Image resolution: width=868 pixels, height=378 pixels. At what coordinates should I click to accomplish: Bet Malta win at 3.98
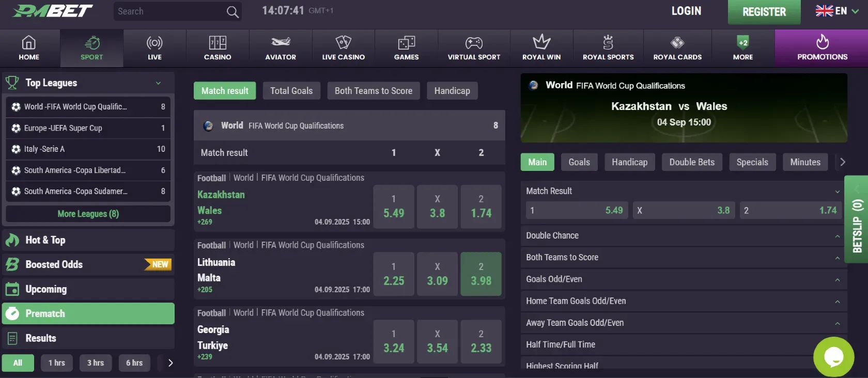[481, 274]
